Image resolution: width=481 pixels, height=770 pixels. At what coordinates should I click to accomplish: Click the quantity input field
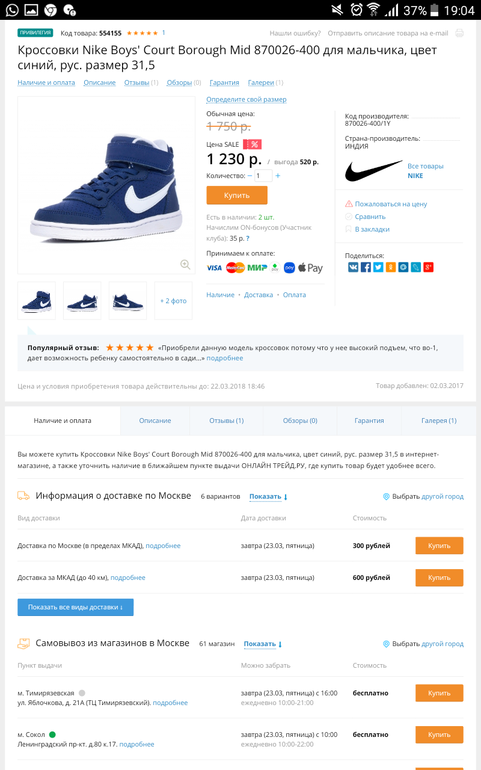point(263,176)
